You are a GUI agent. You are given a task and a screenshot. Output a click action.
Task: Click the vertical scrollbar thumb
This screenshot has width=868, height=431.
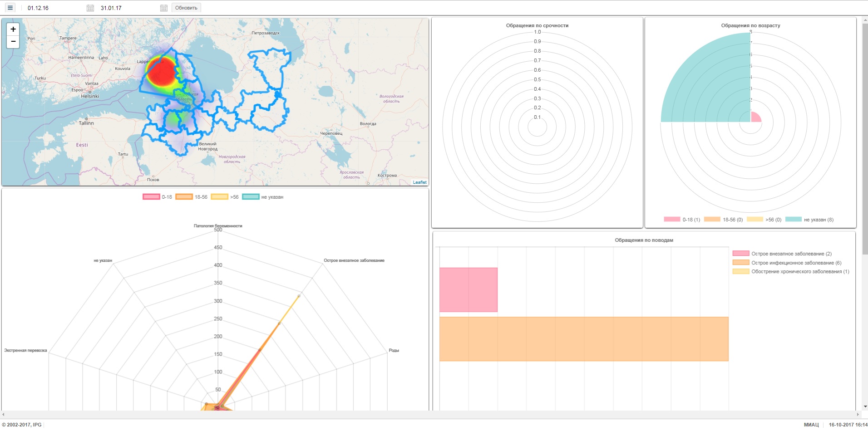coord(865,139)
